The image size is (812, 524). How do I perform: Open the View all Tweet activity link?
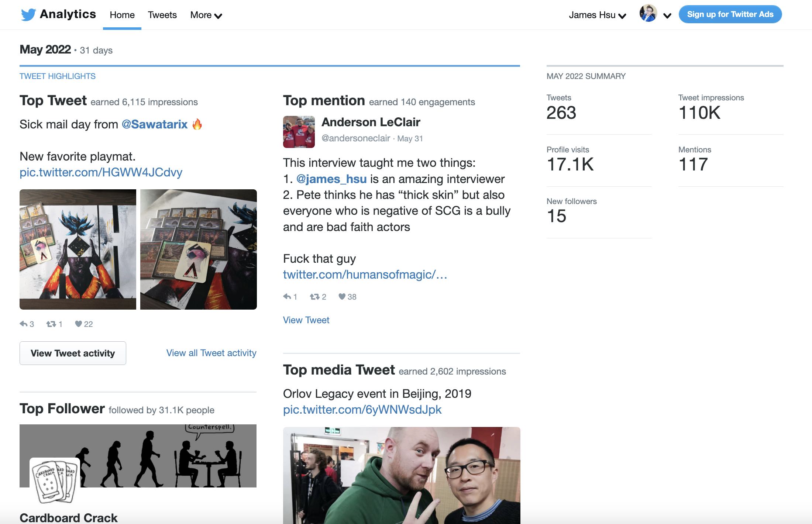tap(211, 353)
